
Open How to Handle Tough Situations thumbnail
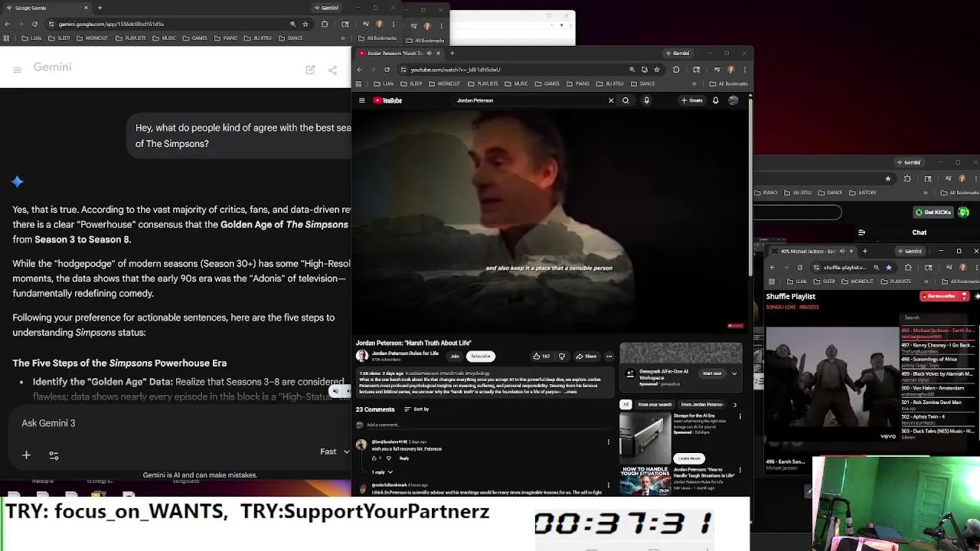tap(645, 481)
